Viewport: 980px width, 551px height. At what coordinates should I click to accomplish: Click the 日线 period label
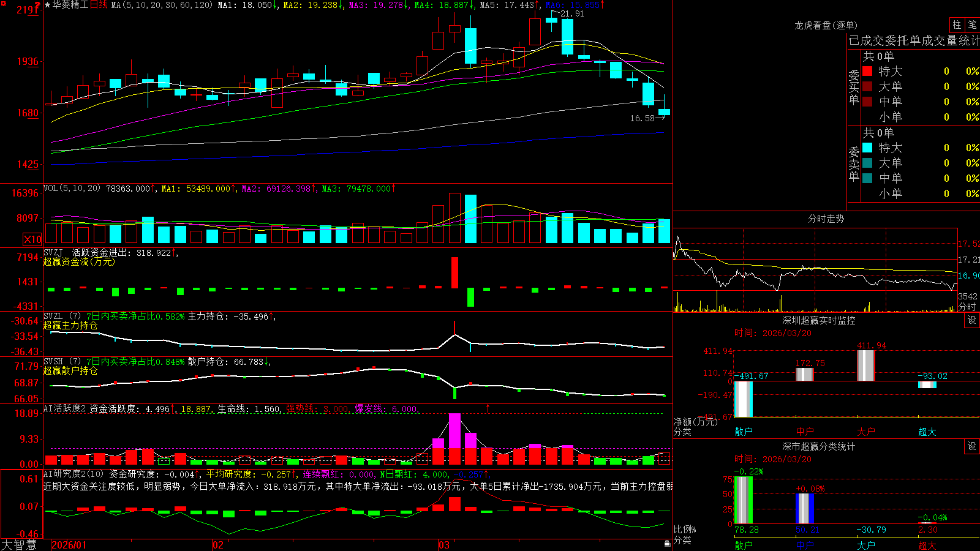coord(99,5)
